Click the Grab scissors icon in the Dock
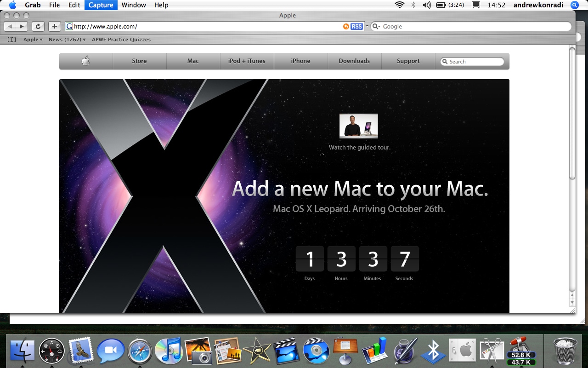The height and width of the screenshot is (368, 588). pos(492,352)
